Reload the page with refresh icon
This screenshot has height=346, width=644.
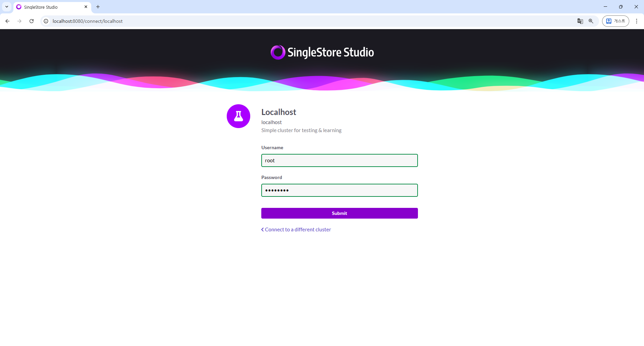[32, 21]
